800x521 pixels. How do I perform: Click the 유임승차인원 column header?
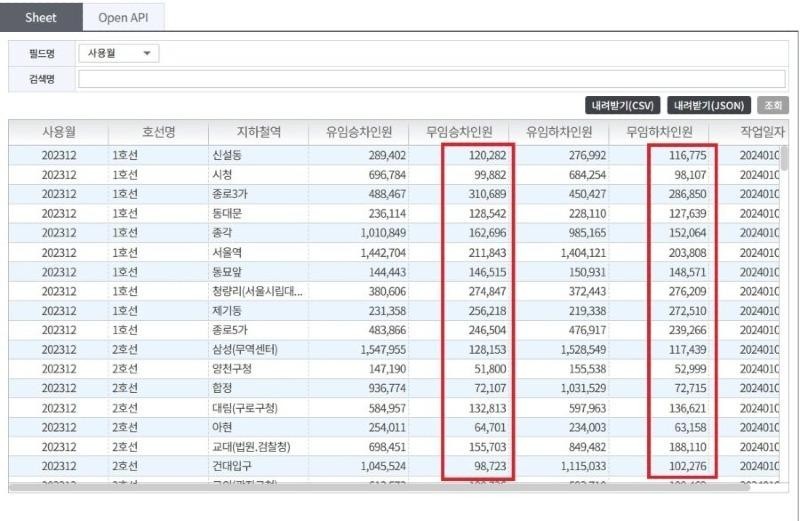(x=358, y=132)
